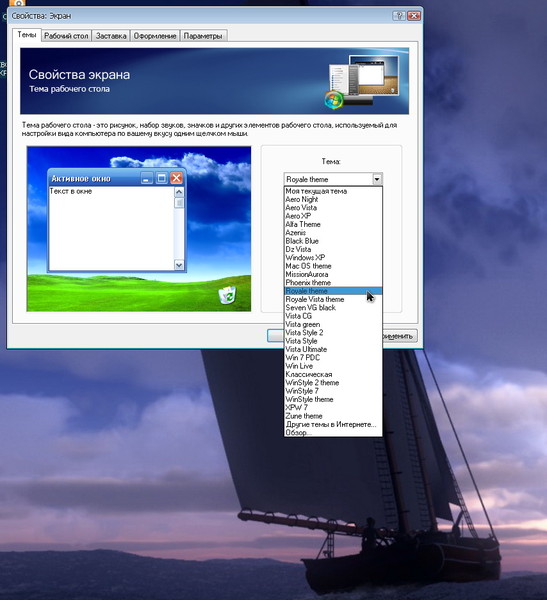Choose the Black Blue theme

click(333, 241)
